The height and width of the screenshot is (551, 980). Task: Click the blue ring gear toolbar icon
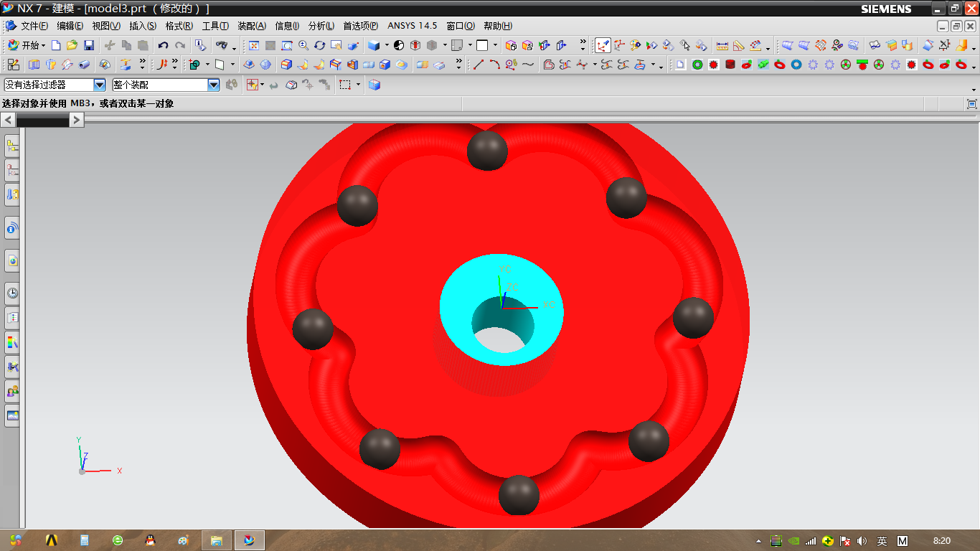click(796, 65)
